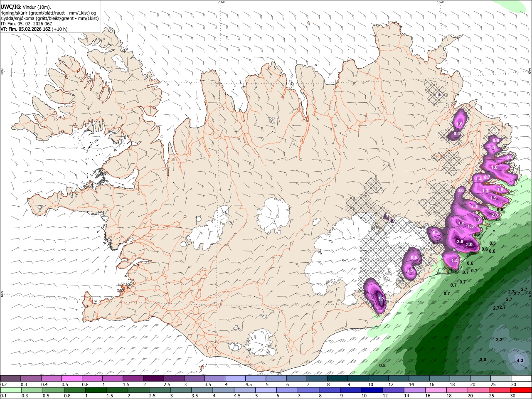Click the '3.7' snowfall value on the south coast

pos(382,299)
